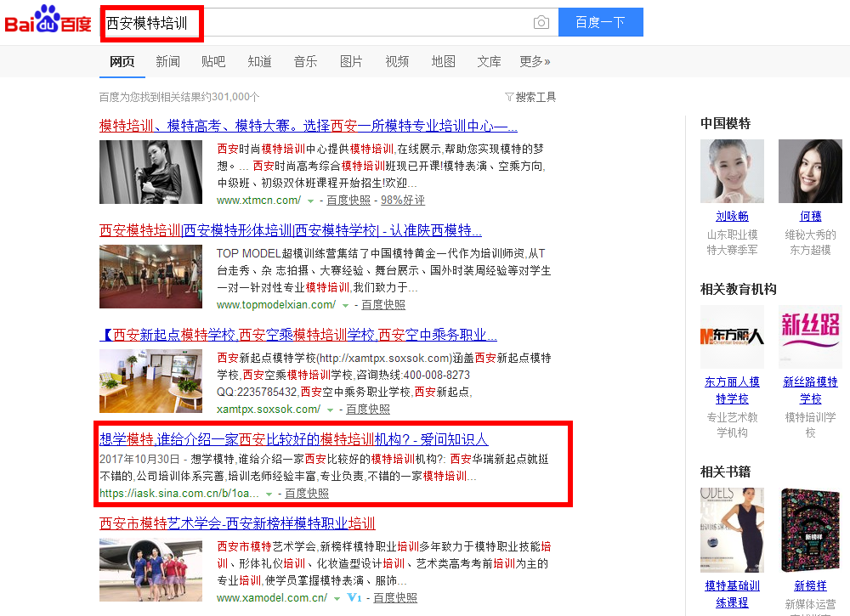Screen dimensions: 850x616
Task: Click the xamtpx.soxsok.com/ URL
Action: [x=269, y=410]
